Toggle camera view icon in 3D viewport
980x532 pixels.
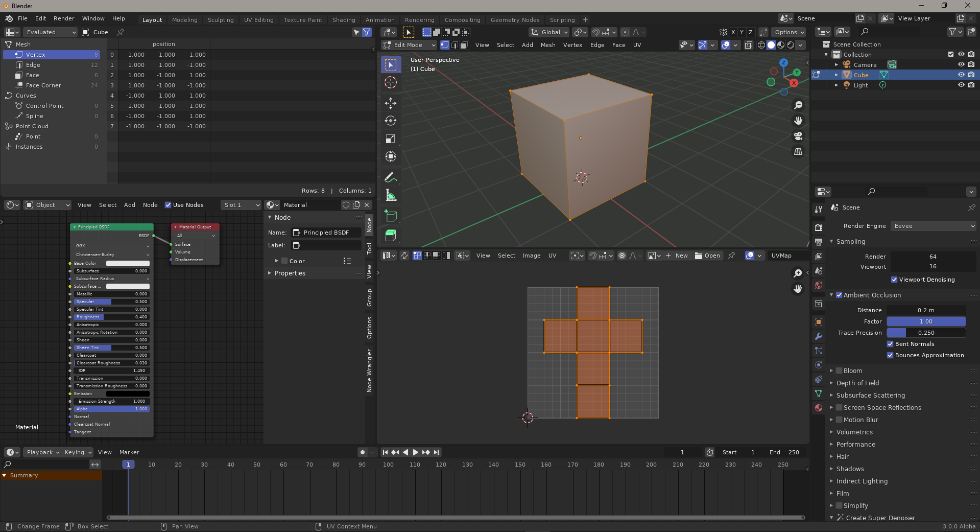798,136
